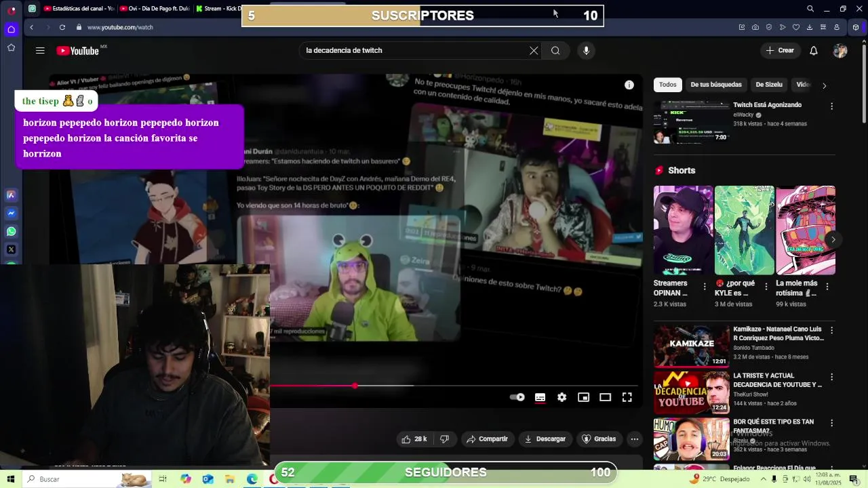This screenshot has height=488, width=868.
Task: Open options for Kamikaze Natanael Cano video
Action: [x=831, y=331]
